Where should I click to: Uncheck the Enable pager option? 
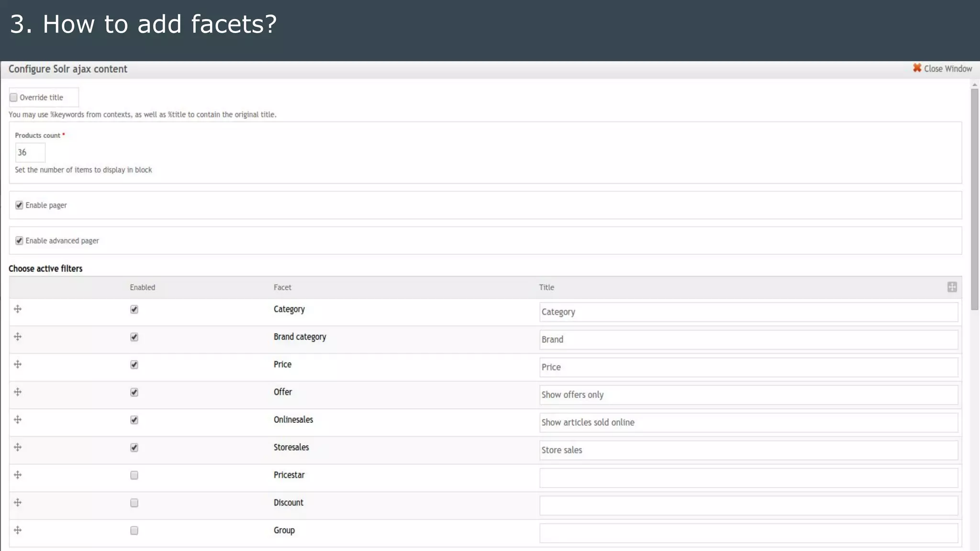[19, 205]
